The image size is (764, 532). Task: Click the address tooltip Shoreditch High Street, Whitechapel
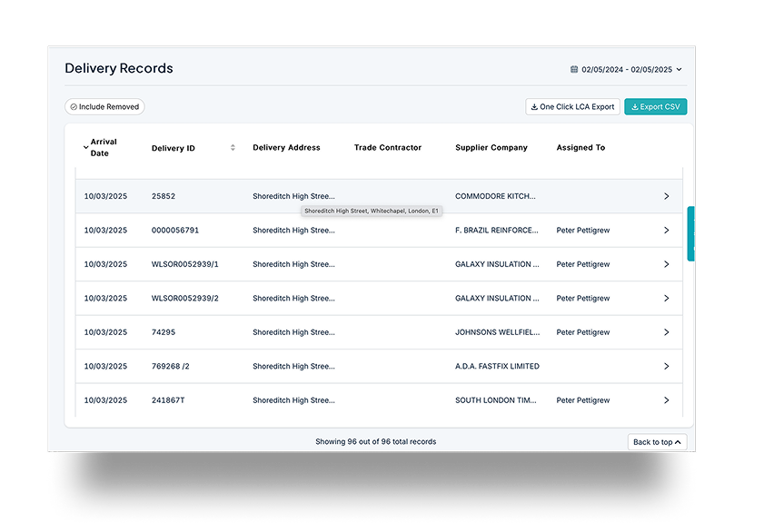372,211
